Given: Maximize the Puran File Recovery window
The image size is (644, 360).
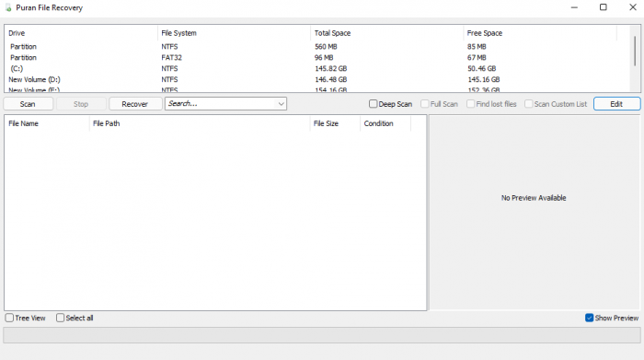Looking at the screenshot, I should [x=604, y=7].
